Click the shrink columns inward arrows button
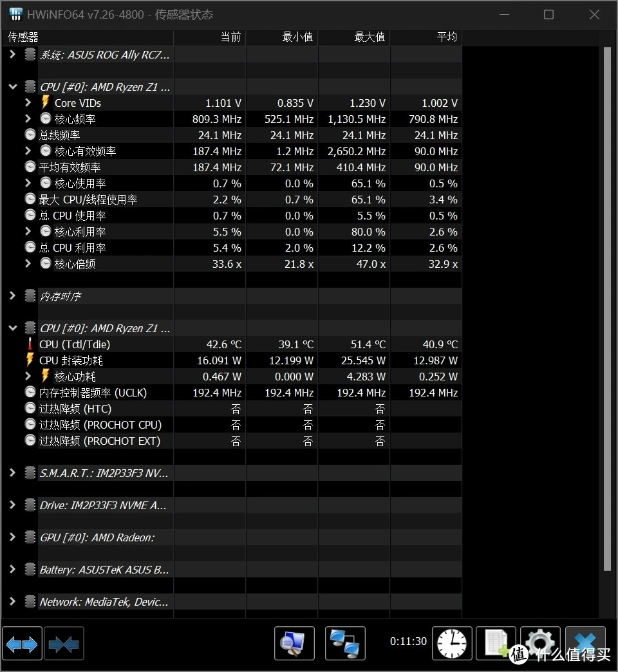618x672 pixels. click(64, 644)
